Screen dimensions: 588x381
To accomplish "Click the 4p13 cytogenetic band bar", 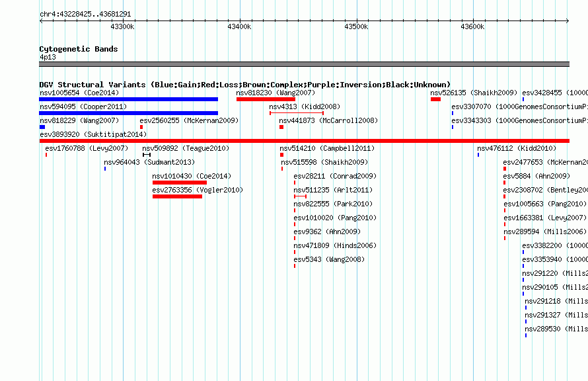I will [x=304, y=64].
